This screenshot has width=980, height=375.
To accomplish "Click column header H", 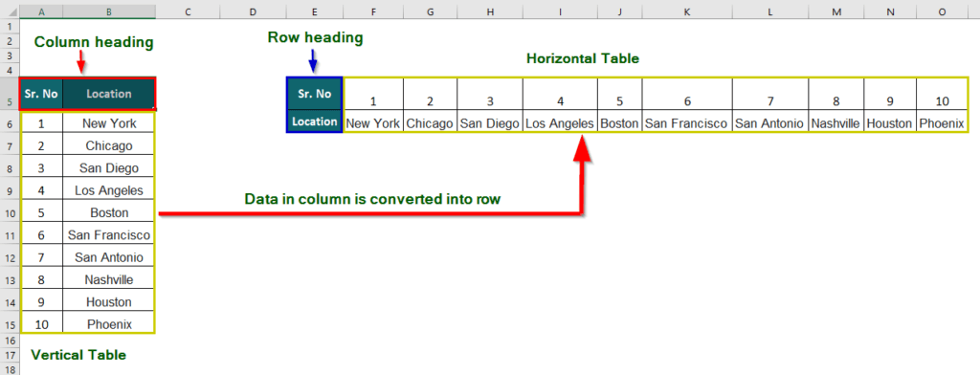I will click(490, 11).
